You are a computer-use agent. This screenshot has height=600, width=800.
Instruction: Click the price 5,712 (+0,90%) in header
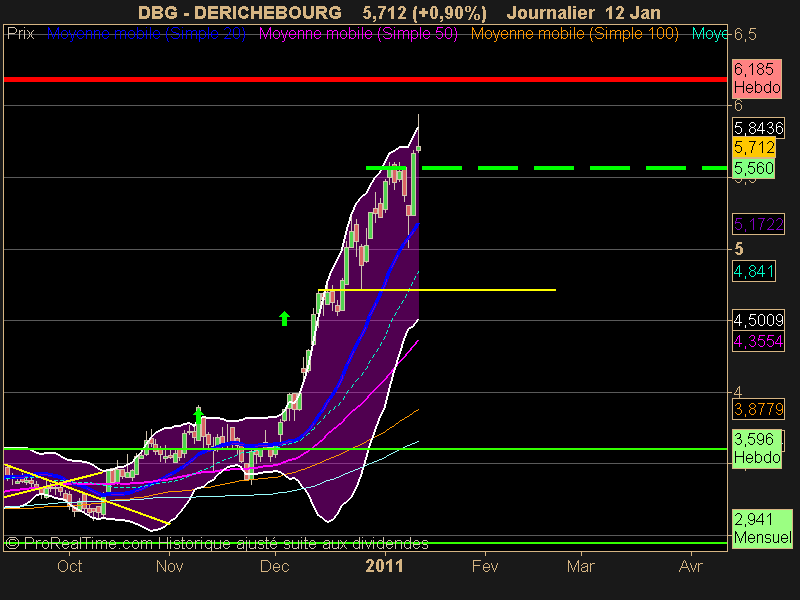[x=424, y=13]
